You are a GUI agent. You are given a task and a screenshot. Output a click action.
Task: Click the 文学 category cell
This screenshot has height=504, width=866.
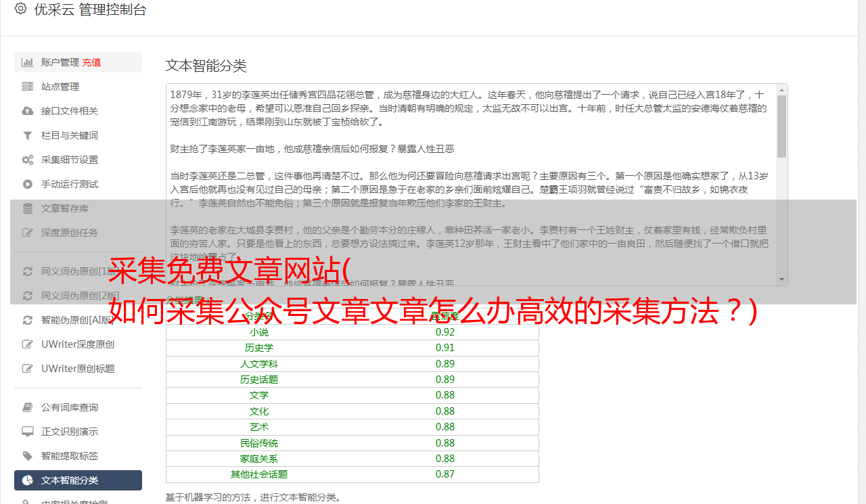coord(259,395)
